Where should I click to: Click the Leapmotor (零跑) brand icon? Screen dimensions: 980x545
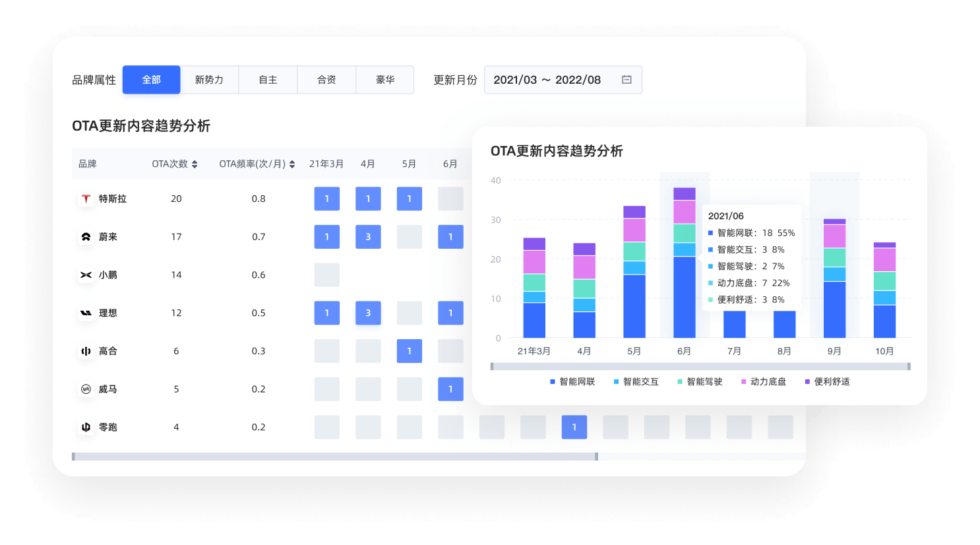[86, 427]
